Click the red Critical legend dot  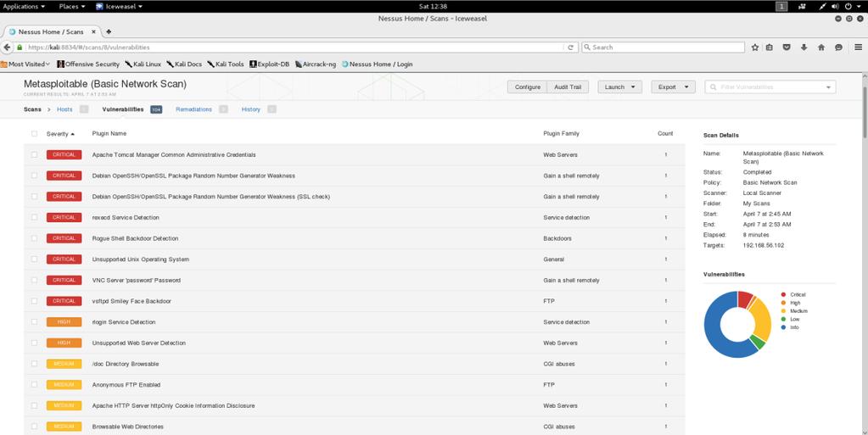tap(783, 295)
